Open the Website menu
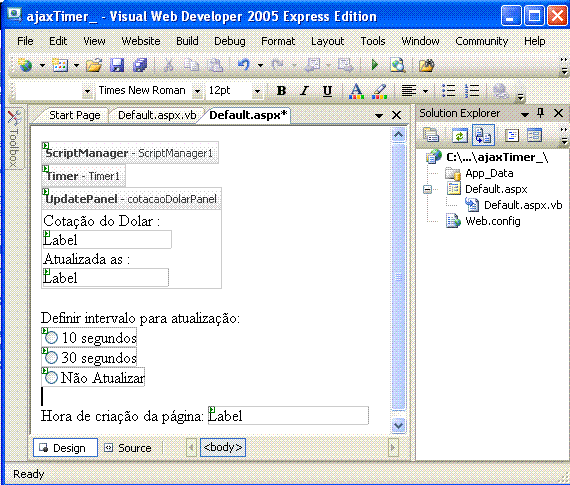The height and width of the screenshot is (485, 570). coord(141,41)
